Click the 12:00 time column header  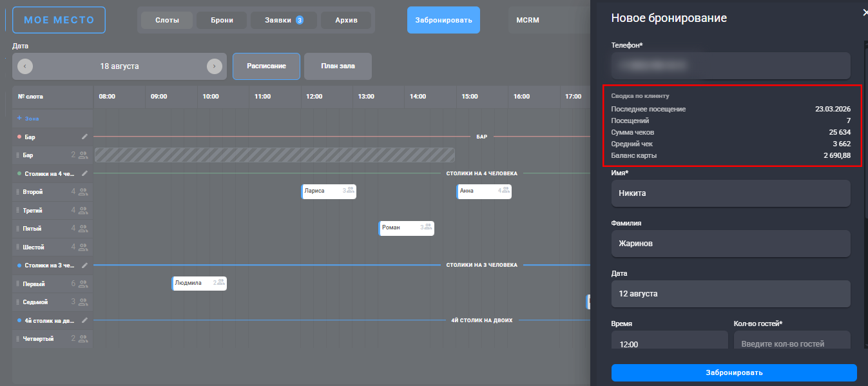coord(314,97)
